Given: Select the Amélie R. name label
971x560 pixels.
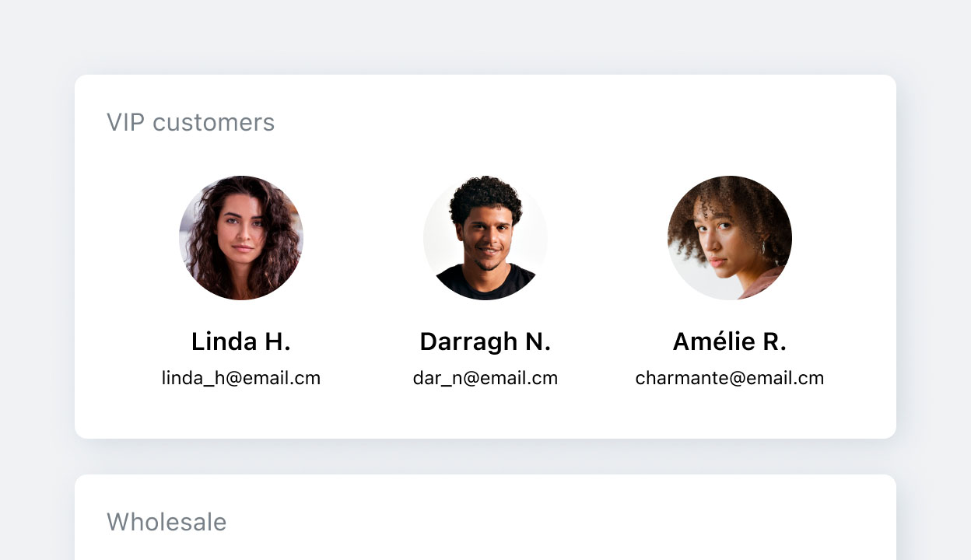Looking at the screenshot, I should 730,341.
